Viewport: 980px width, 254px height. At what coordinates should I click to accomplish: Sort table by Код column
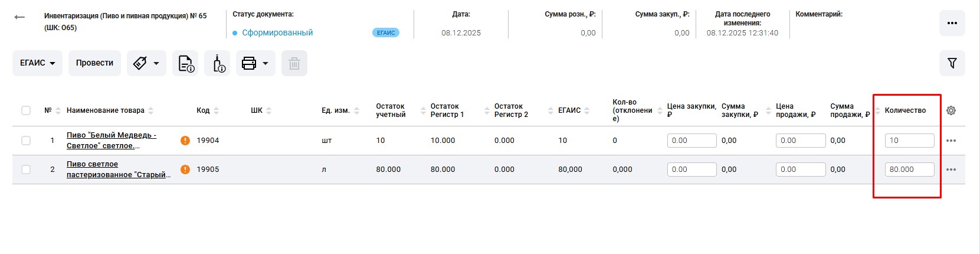click(203, 110)
